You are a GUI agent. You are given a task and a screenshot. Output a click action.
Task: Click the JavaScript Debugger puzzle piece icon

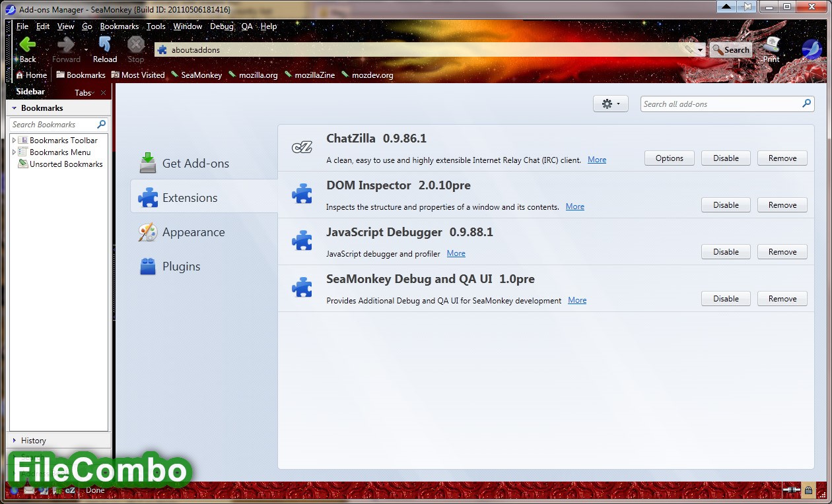click(302, 241)
